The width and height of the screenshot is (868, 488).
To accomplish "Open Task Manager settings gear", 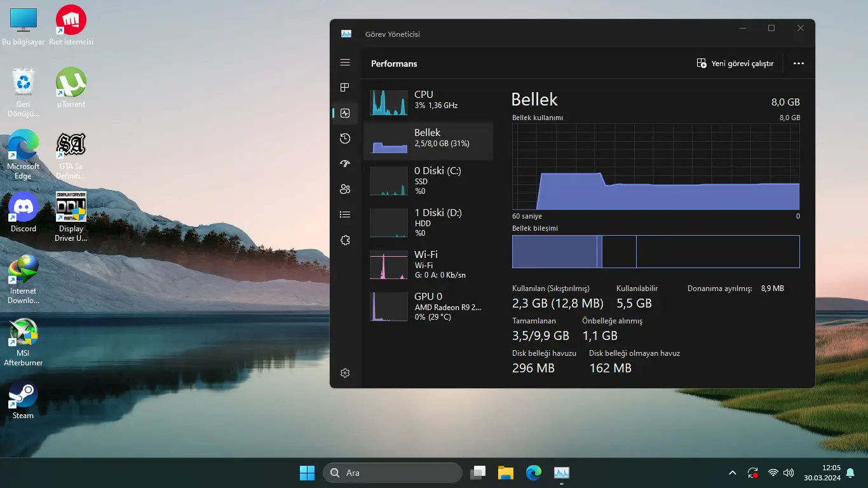I will 345,373.
